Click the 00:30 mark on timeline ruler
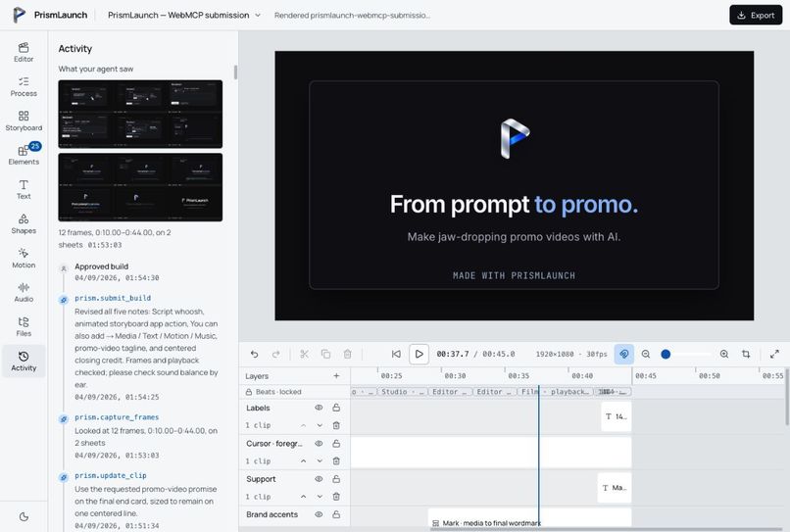This screenshot has height=532, width=790. pyautogui.click(x=455, y=376)
